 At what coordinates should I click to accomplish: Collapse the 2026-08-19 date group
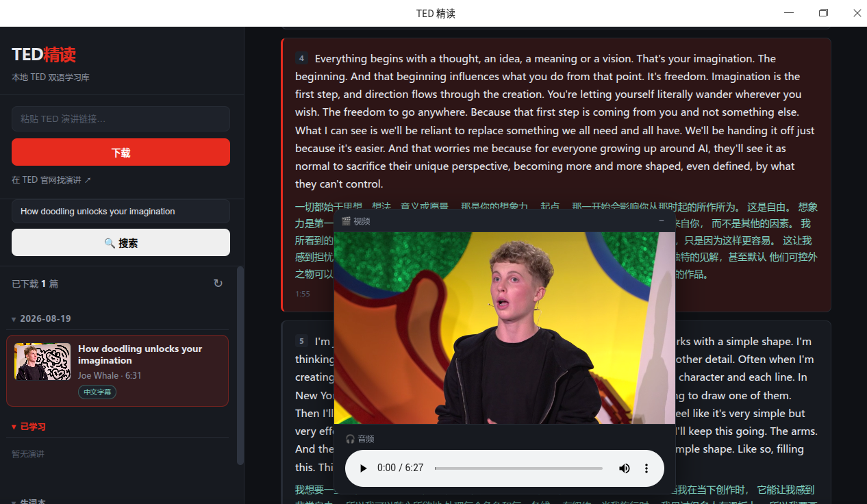coord(41,319)
